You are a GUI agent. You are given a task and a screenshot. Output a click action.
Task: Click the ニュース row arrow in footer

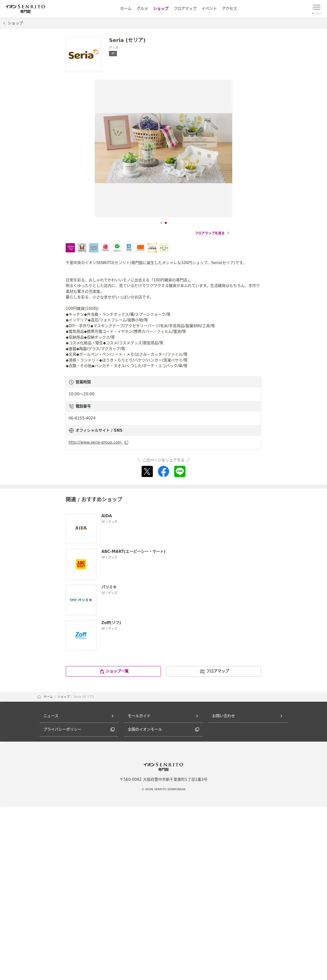[x=112, y=716]
